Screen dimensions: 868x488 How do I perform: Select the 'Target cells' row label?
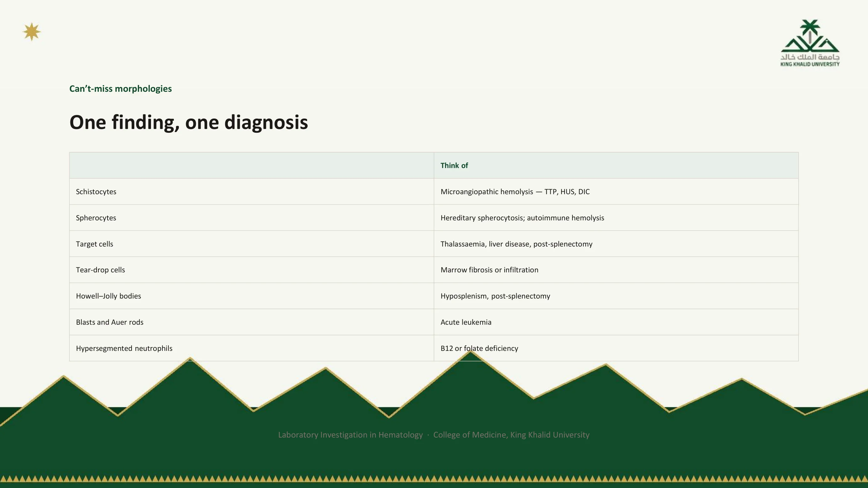pyautogui.click(x=252, y=244)
